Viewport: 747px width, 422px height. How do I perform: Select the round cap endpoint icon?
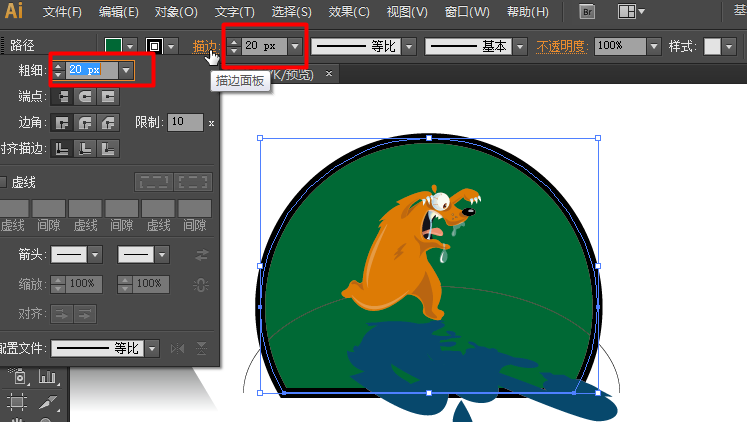[85, 97]
